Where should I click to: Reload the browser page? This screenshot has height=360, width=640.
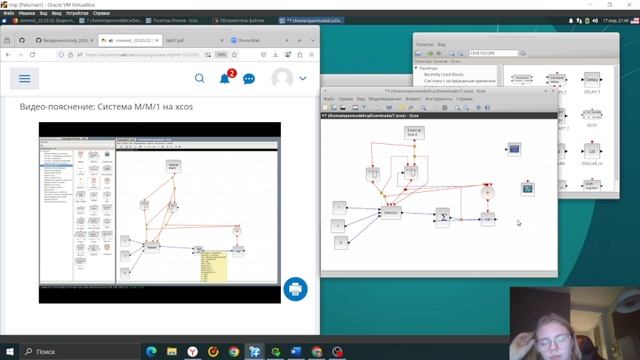[32, 55]
